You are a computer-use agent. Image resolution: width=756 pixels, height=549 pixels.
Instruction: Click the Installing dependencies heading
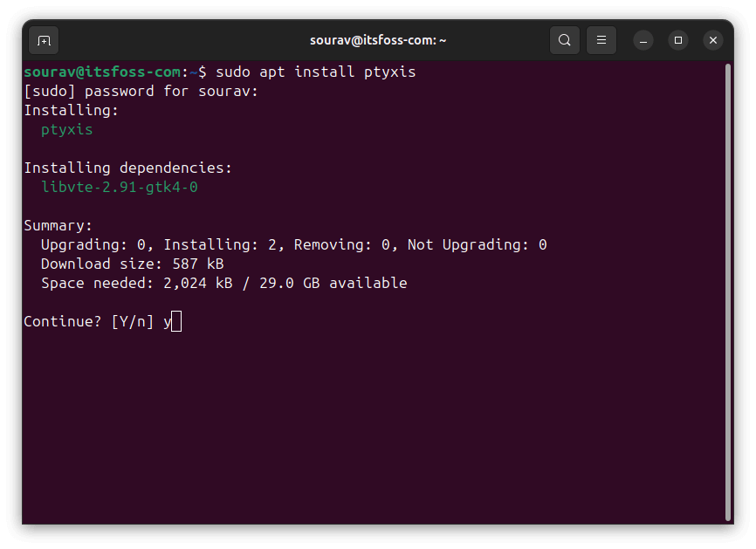(127, 168)
